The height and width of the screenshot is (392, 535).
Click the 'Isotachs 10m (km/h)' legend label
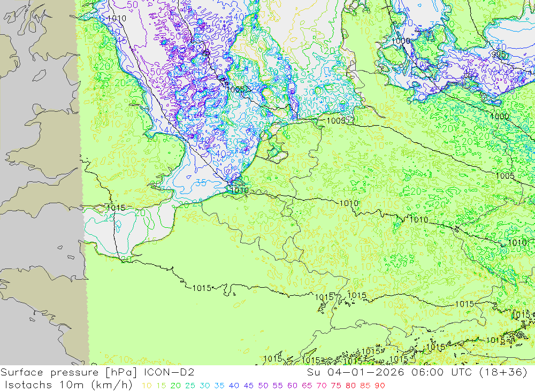tap(68, 385)
